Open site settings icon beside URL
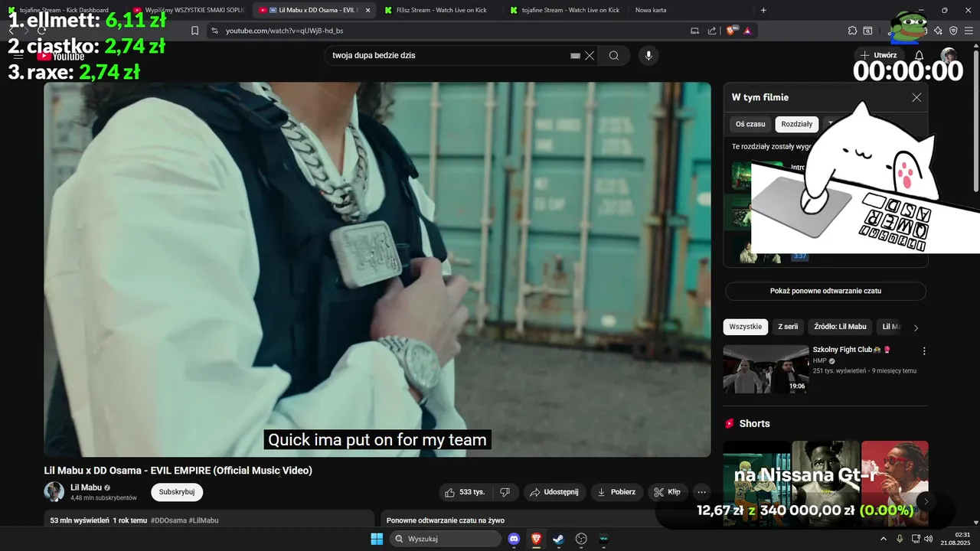Screen dimensions: 980x551 (x=214, y=31)
